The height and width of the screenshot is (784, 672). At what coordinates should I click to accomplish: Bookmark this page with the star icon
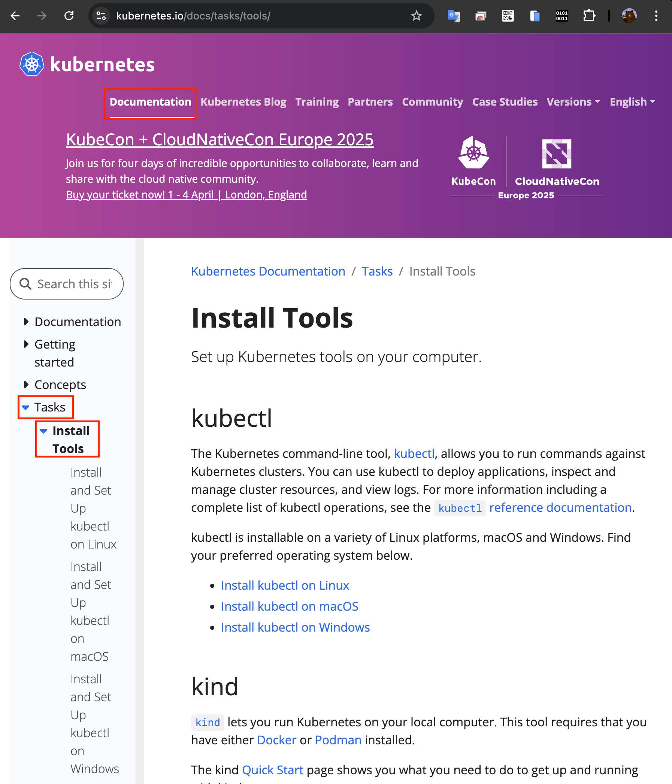416,16
